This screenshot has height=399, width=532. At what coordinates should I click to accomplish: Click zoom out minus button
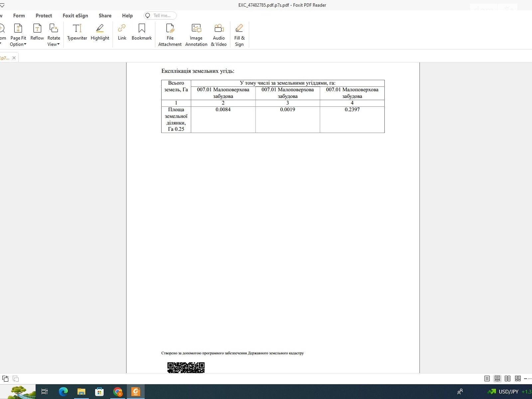[x=525, y=379]
